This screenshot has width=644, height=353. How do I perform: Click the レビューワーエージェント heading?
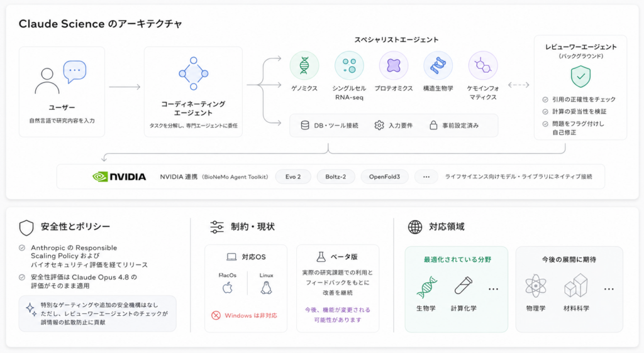point(580,46)
